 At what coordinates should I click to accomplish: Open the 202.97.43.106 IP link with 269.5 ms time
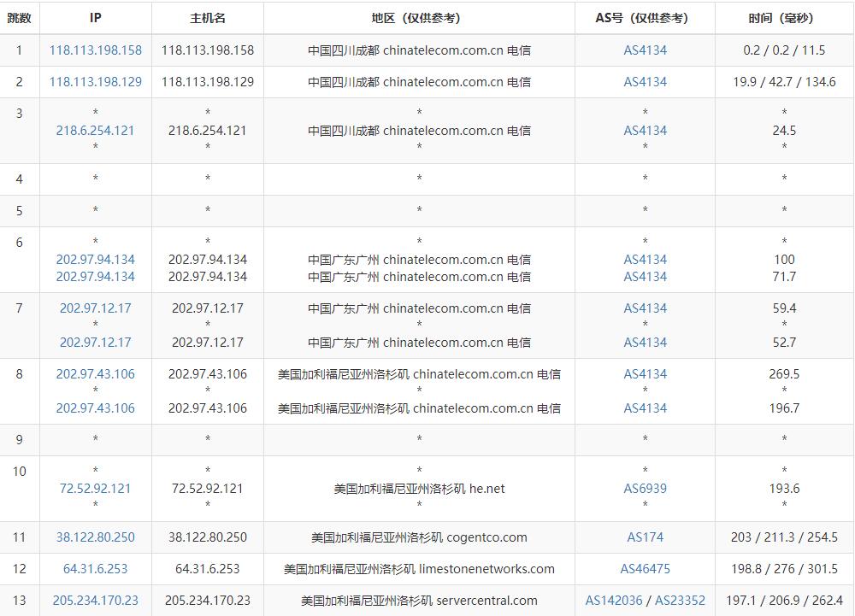pyautogui.click(x=96, y=373)
